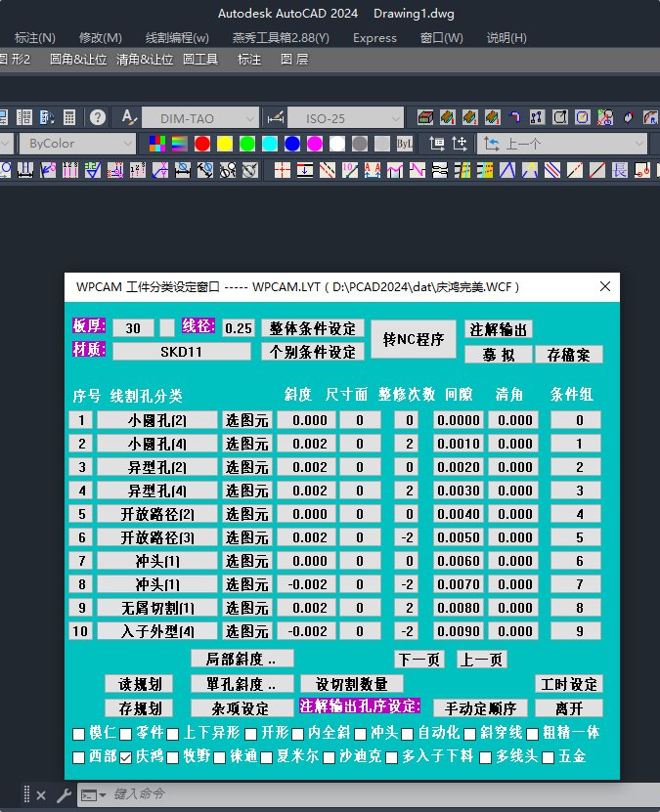Switch to the 圆角&让位 tab
The image size is (660, 812).
coord(78,60)
